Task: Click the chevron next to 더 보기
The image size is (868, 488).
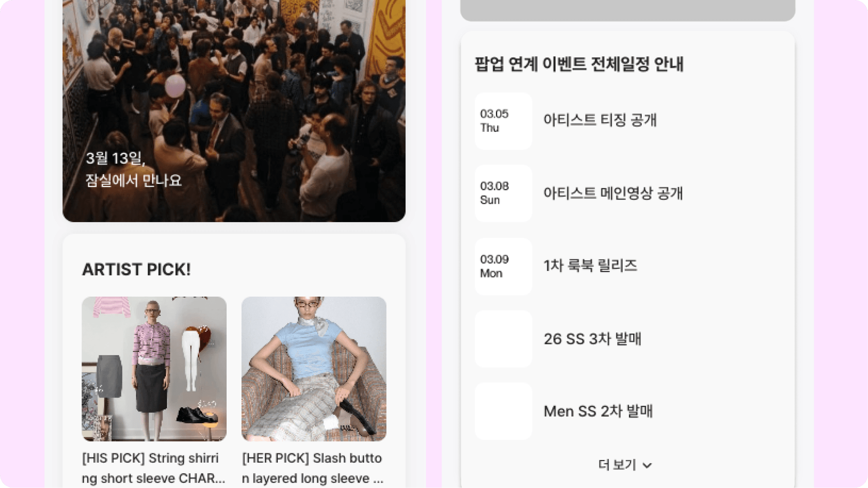Action: [647, 465]
